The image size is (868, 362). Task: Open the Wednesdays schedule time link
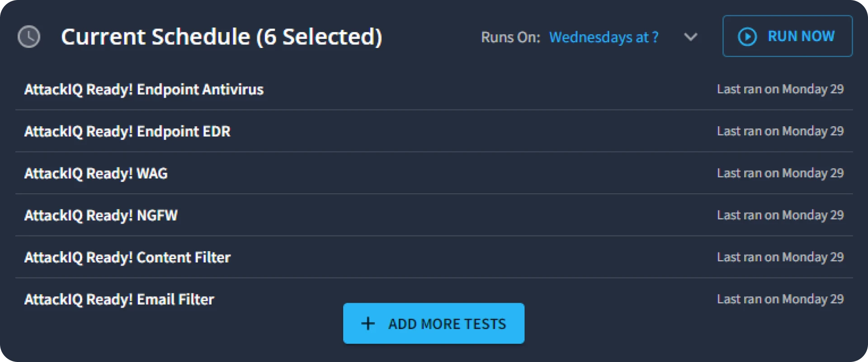[x=604, y=37]
